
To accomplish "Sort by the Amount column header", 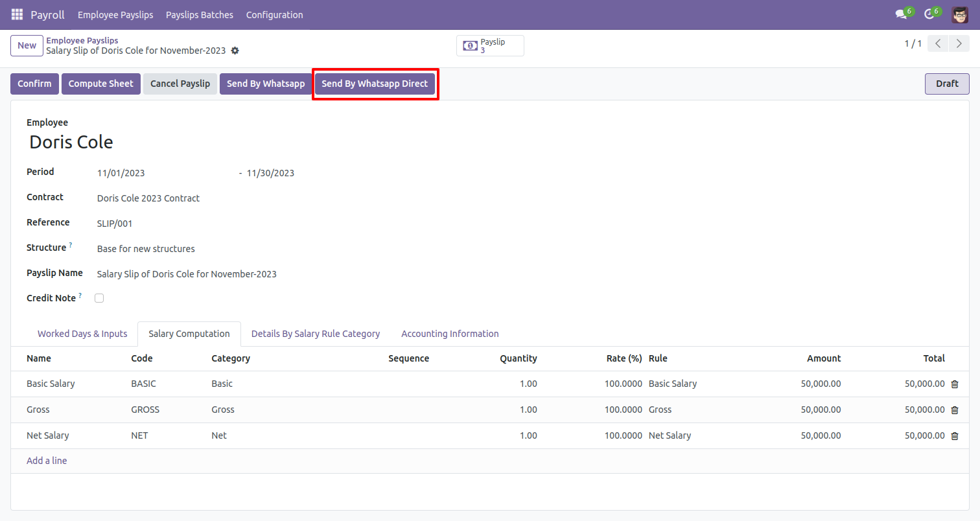I will tap(824, 358).
